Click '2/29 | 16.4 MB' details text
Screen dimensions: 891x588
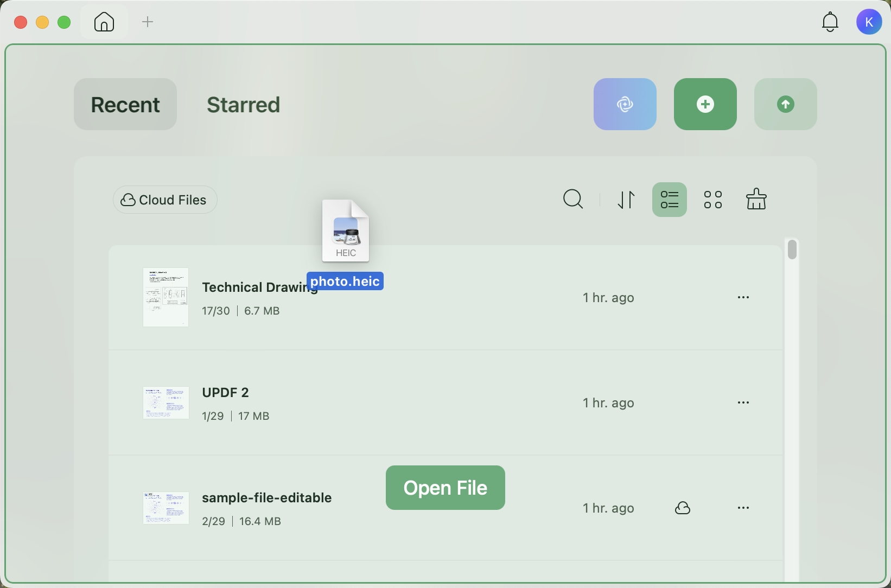click(241, 521)
